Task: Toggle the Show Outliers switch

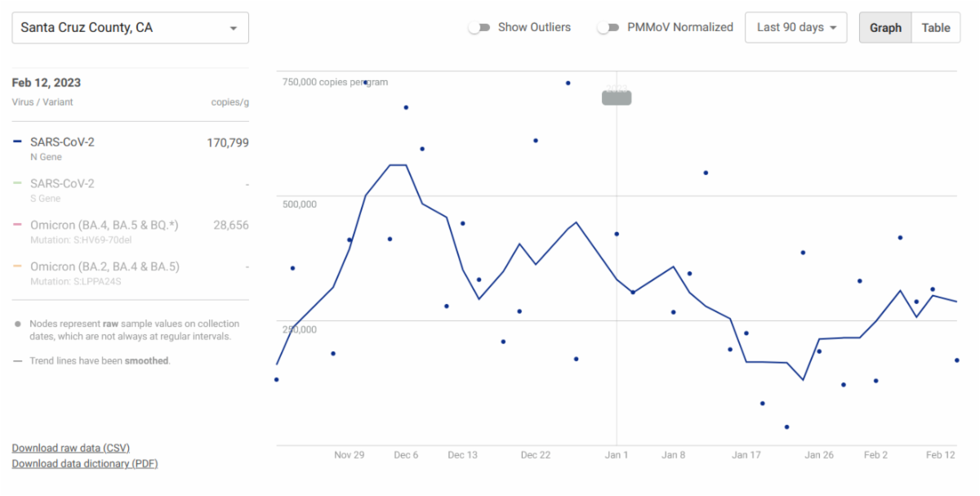Action: (x=477, y=28)
